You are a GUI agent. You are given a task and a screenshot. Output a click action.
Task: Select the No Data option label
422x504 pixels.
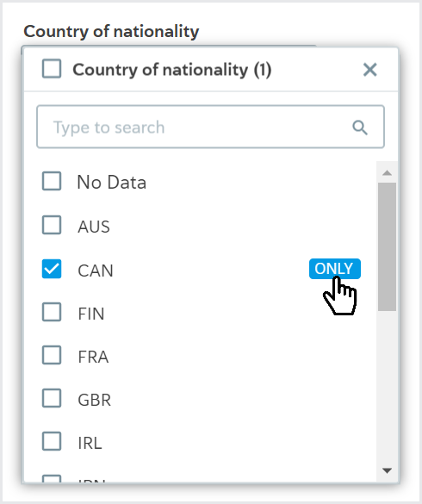112,183
